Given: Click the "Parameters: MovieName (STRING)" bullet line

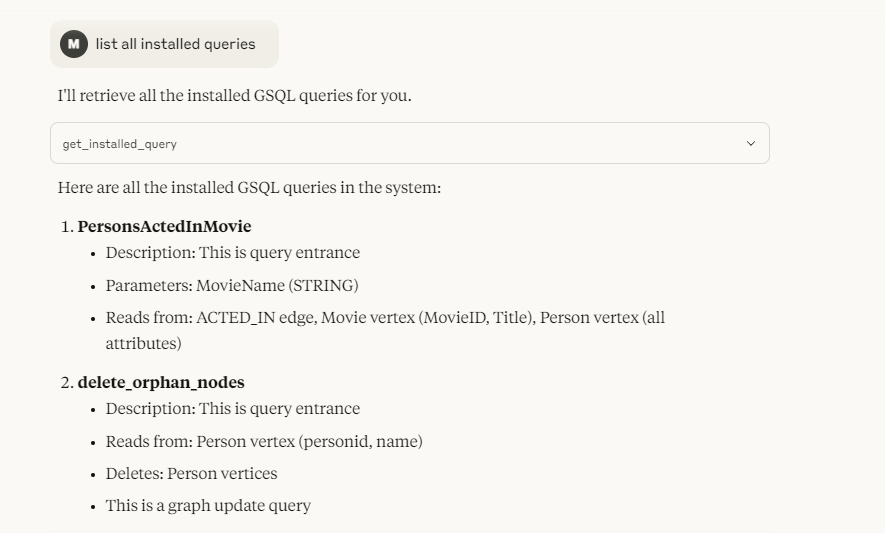Looking at the screenshot, I should tap(232, 285).
